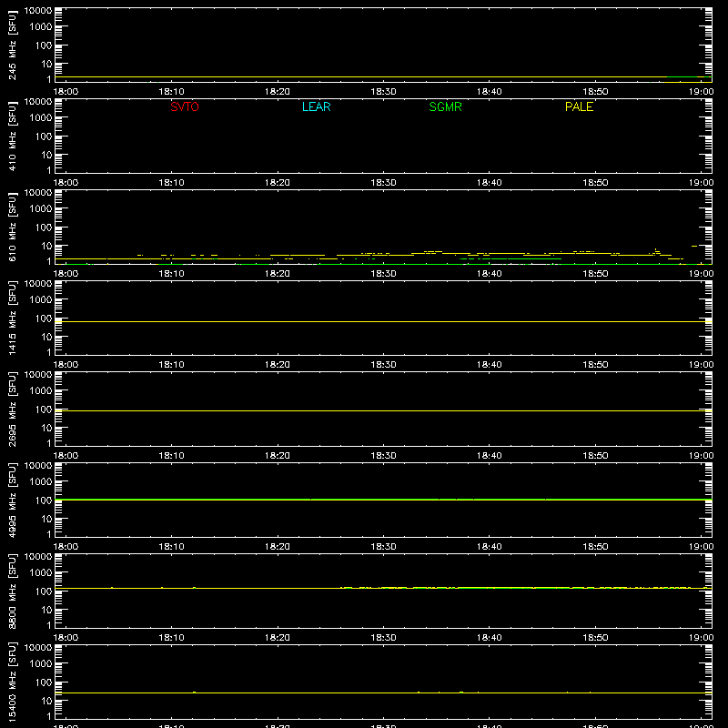Click 19:00 tick label under 245 MHz panel
728x728 pixels.
click(x=701, y=92)
